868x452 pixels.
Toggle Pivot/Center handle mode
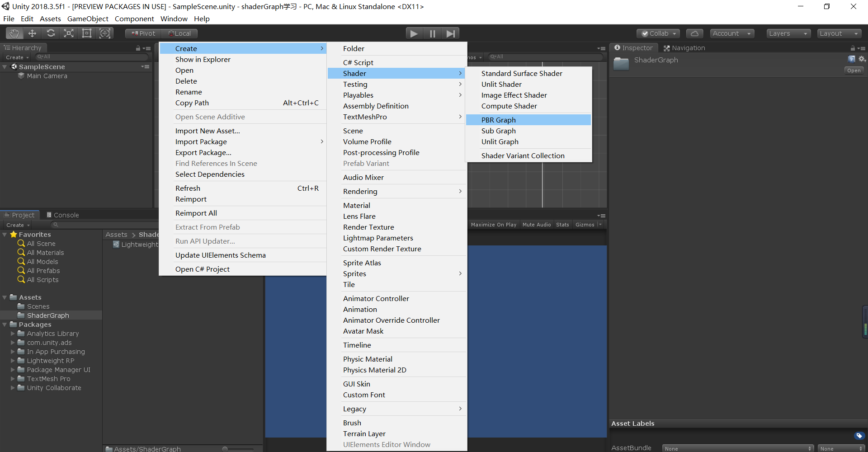(x=143, y=33)
